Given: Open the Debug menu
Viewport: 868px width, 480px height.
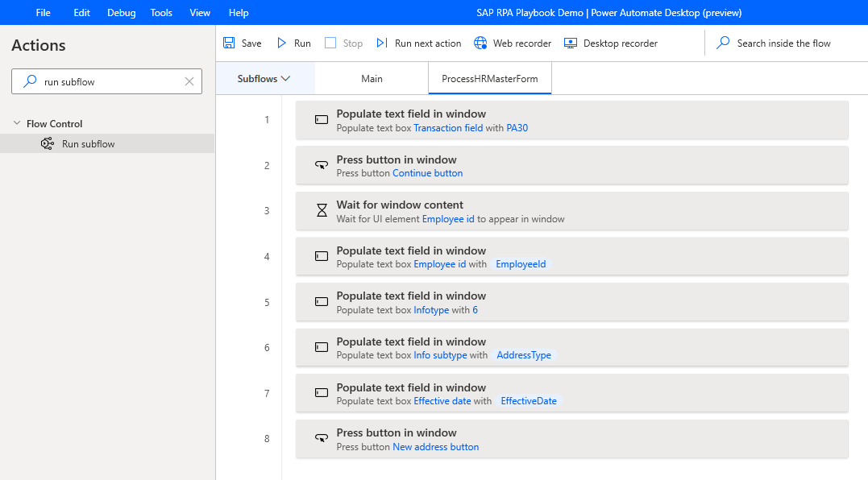Looking at the screenshot, I should click(x=121, y=12).
